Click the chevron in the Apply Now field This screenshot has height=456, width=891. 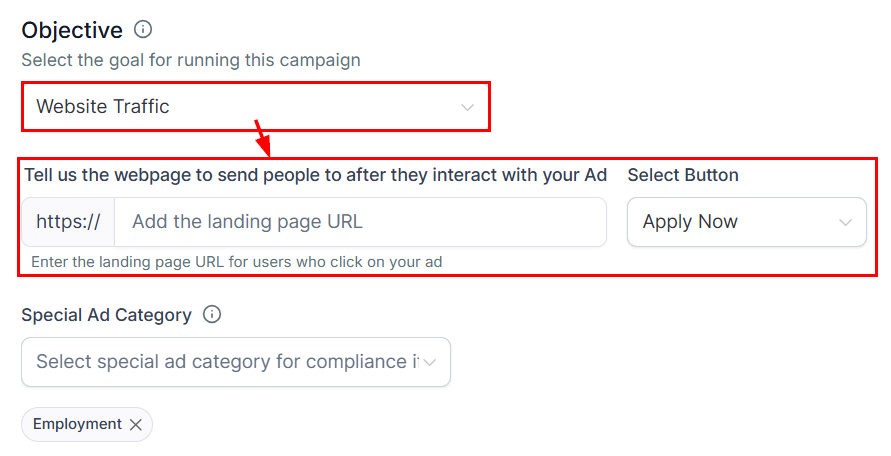pos(845,222)
